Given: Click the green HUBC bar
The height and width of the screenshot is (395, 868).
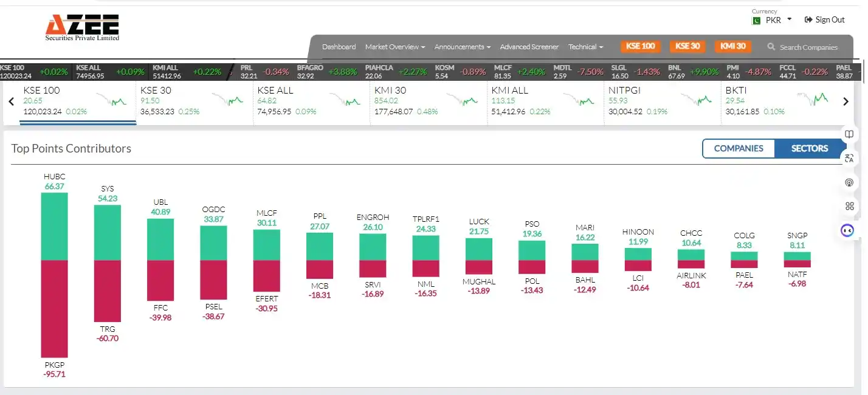Looking at the screenshot, I should (54, 227).
